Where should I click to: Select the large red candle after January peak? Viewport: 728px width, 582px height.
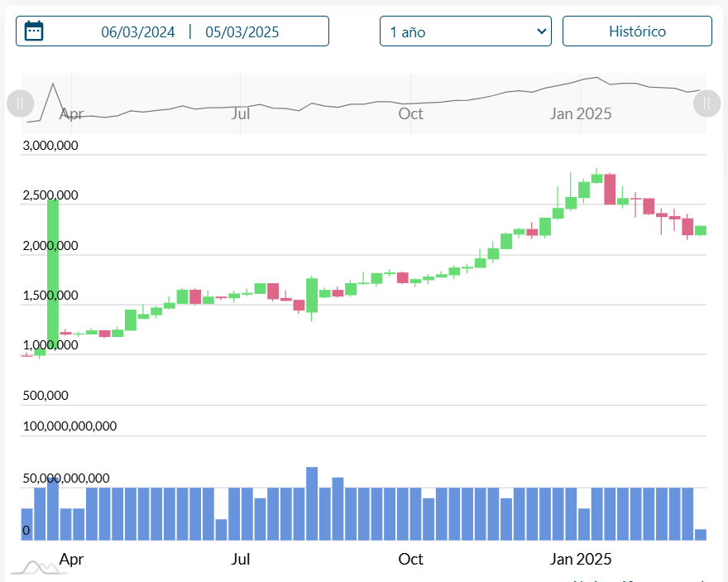(x=610, y=189)
